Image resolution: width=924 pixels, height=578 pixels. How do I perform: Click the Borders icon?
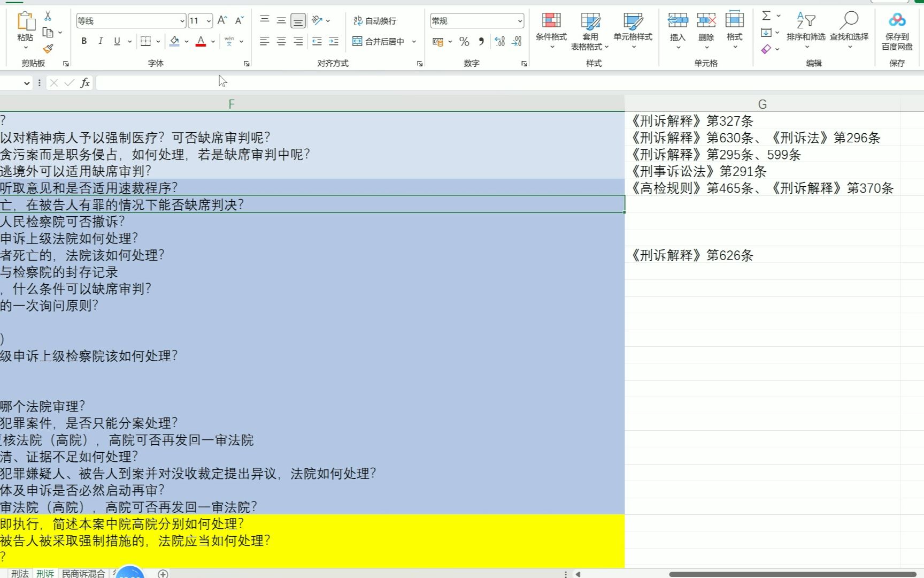click(145, 41)
